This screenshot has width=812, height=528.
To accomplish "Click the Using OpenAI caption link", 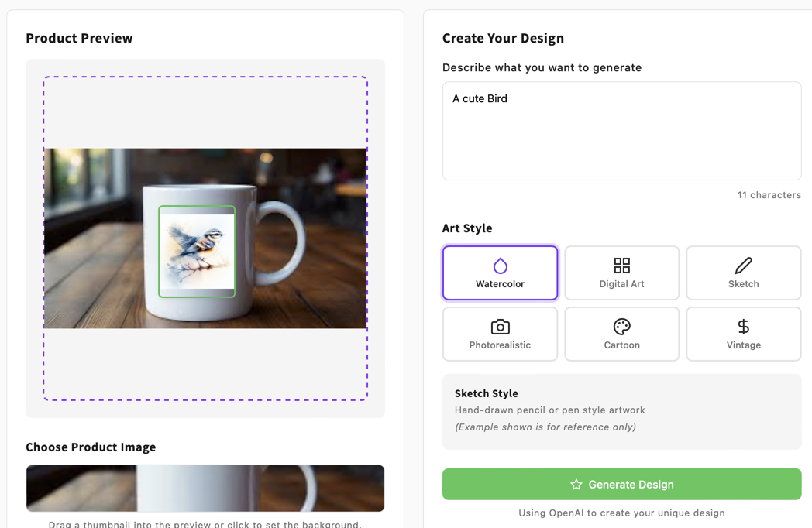I will click(621, 513).
